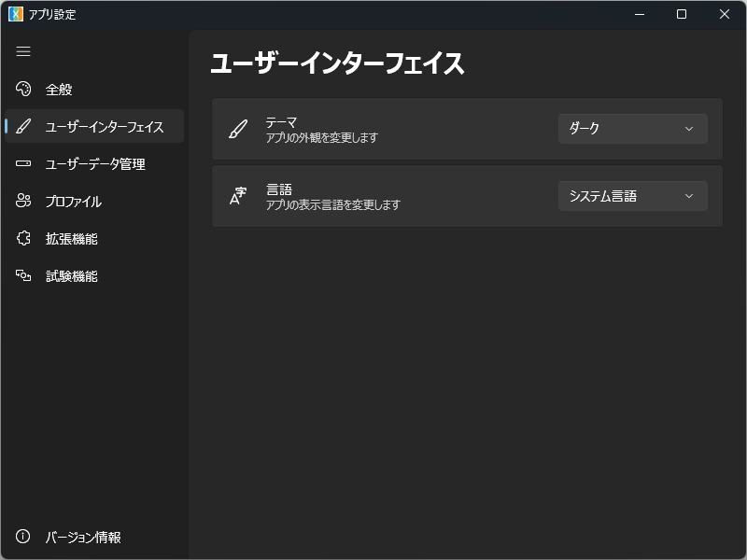This screenshot has width=747, height=560.
Task: Minimize the アプリ設定 window
Action: coord(640,14)
